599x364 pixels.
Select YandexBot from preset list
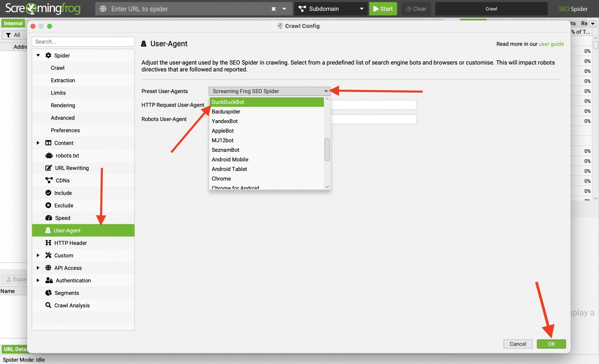coord(267,121)
